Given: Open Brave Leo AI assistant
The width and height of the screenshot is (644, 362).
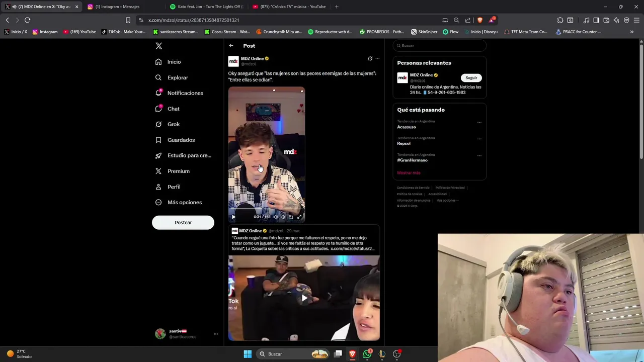Looking at the screenshot, I should (x=616, y=20).
